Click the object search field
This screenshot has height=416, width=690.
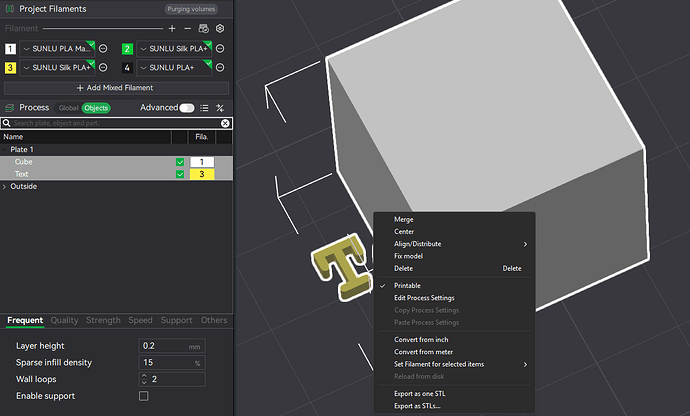[x=116, y=123]
